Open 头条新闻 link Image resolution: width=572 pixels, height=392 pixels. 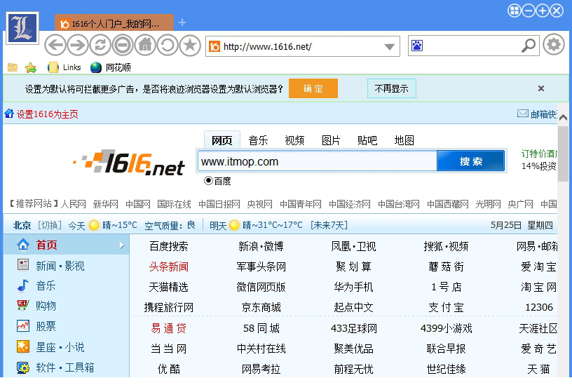(x=168, y=266)
